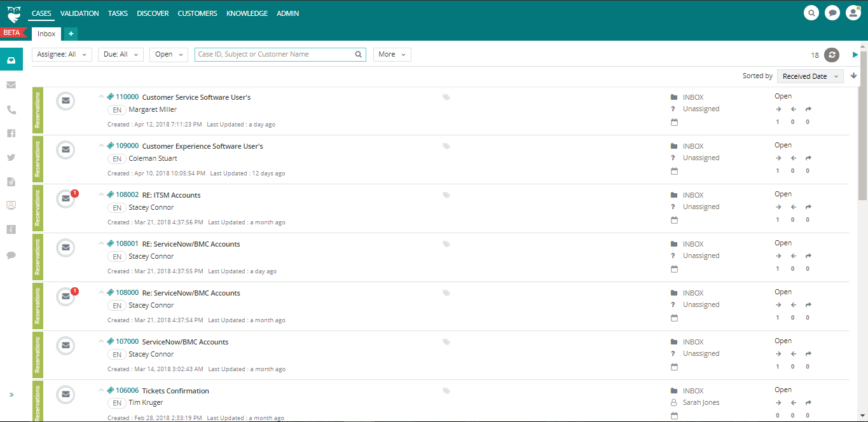Open your user profile menu

(x=853, y=13)
